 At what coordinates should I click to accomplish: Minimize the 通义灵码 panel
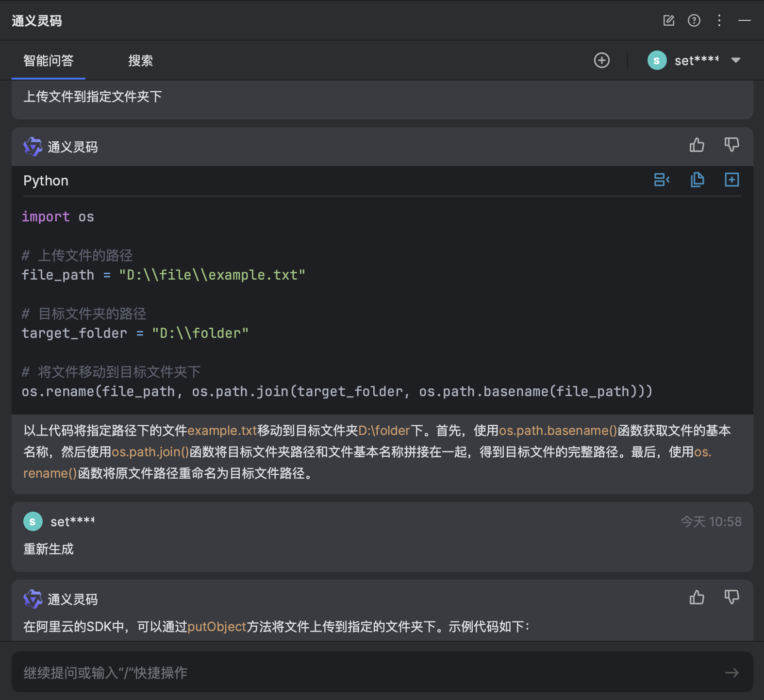tap(745, 20)
